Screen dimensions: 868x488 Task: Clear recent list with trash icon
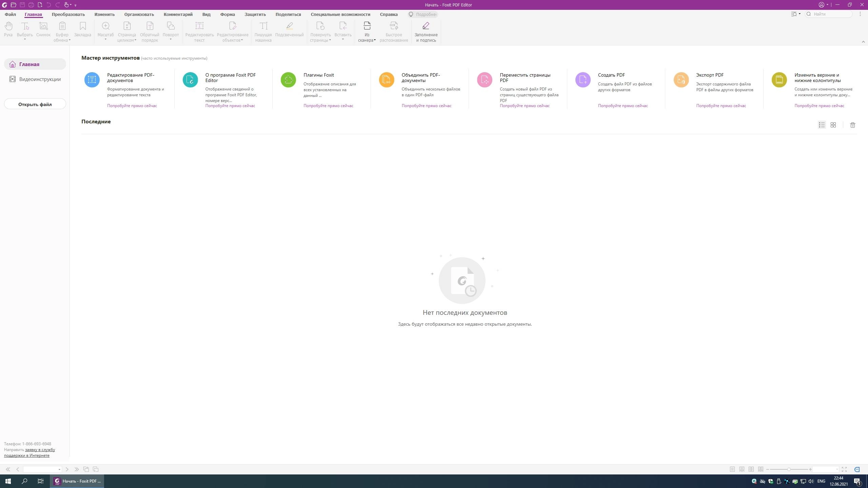point(853,125)
